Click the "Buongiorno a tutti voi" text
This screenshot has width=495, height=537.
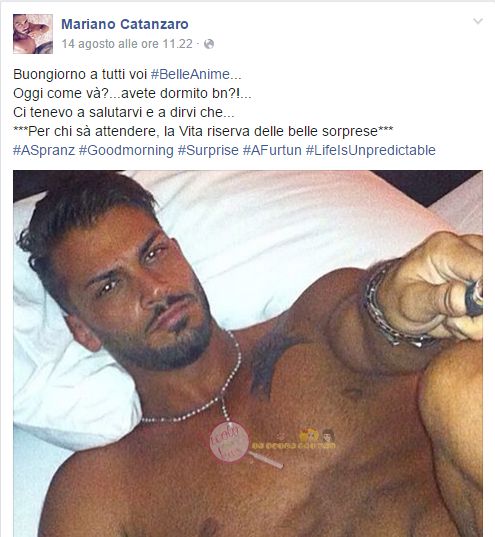(x=80, y=74)
